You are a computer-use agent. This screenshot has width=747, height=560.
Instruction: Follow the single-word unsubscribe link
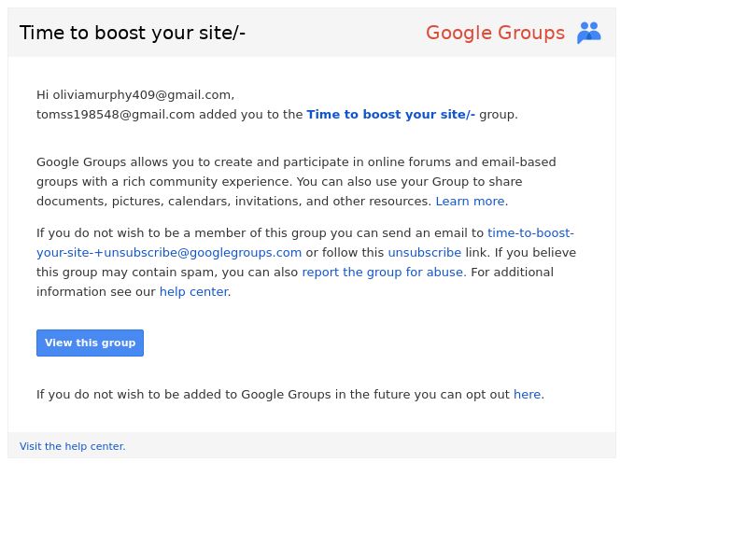(424, 253)
